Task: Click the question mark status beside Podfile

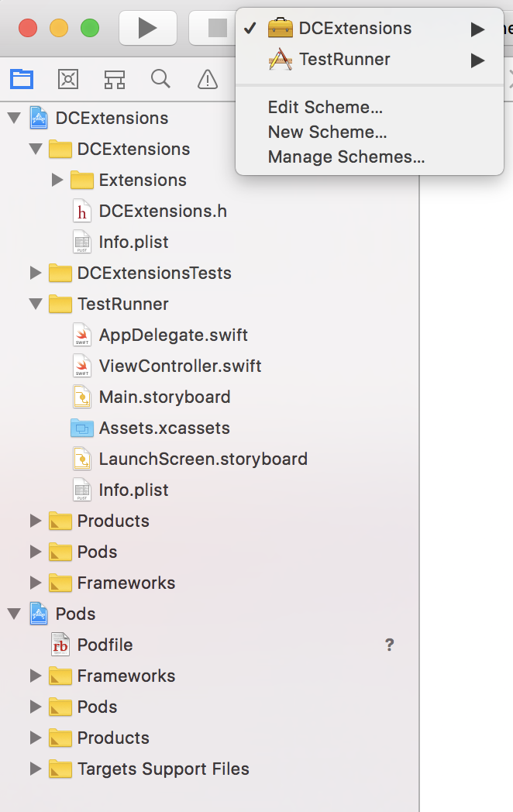Action: point(390,645)
